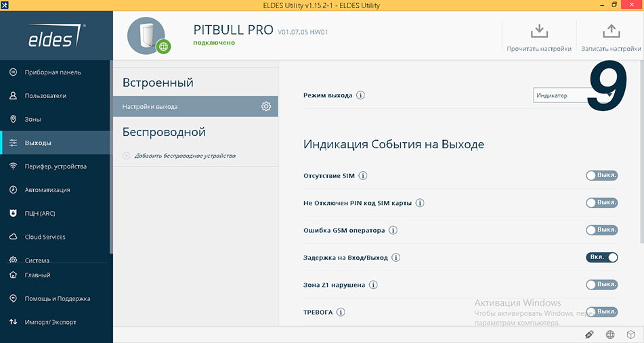Select the Настройки выхода row

pos(196,106)
